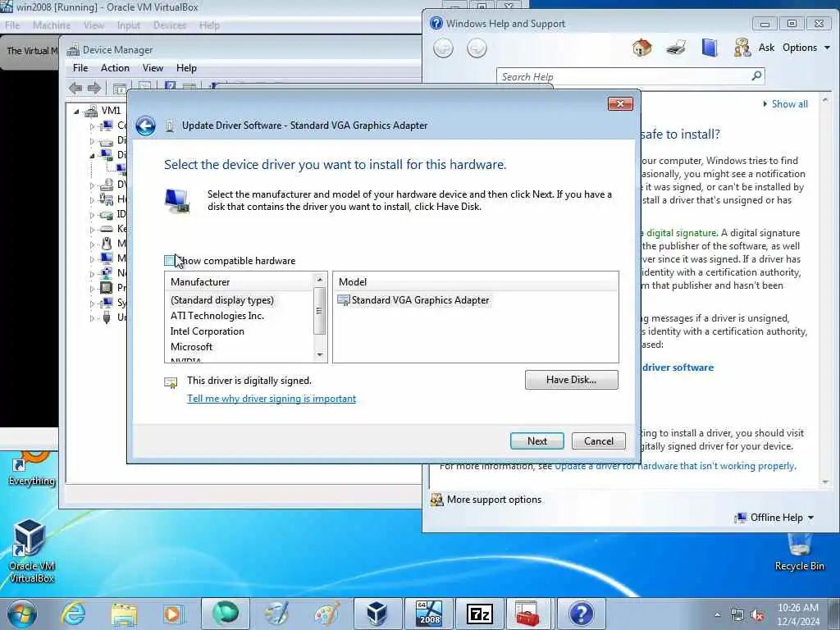Click Device Manager toolbar back arrow
This screenshot has height=630, width=840.
(75, 89)
